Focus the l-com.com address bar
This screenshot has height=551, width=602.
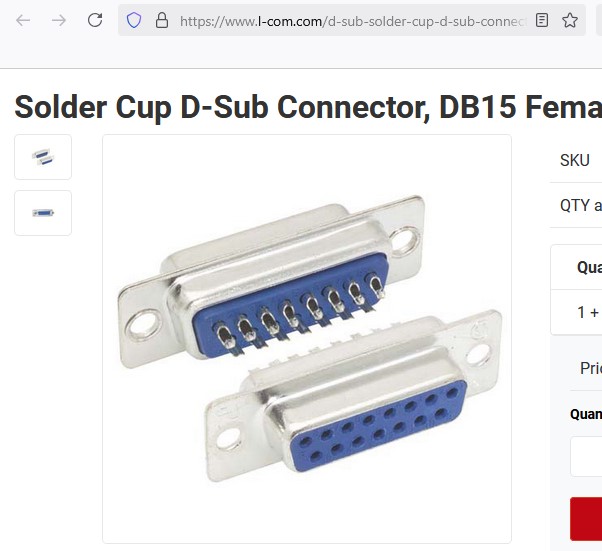(350, 20)
